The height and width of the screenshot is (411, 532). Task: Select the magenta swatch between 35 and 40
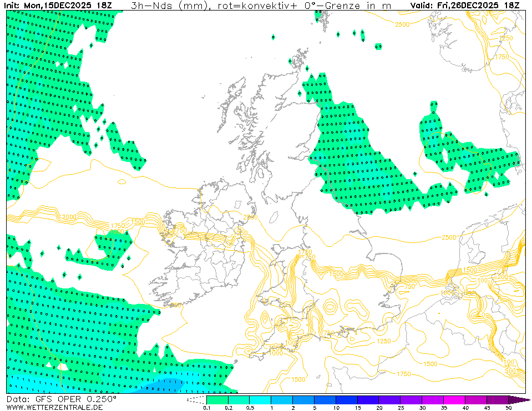[455, 399]
